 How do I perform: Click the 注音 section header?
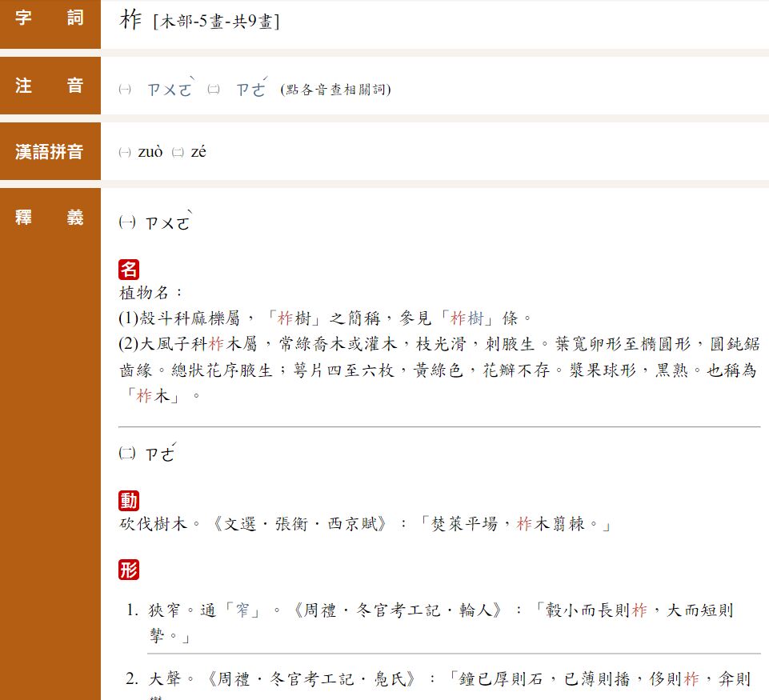click(x=50, y=86)
